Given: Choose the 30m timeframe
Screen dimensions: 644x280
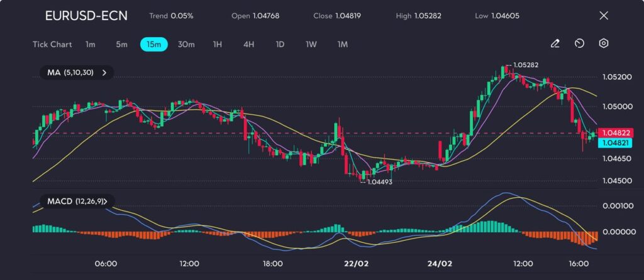Looking at the screenshot, I should tap(186, 45).
